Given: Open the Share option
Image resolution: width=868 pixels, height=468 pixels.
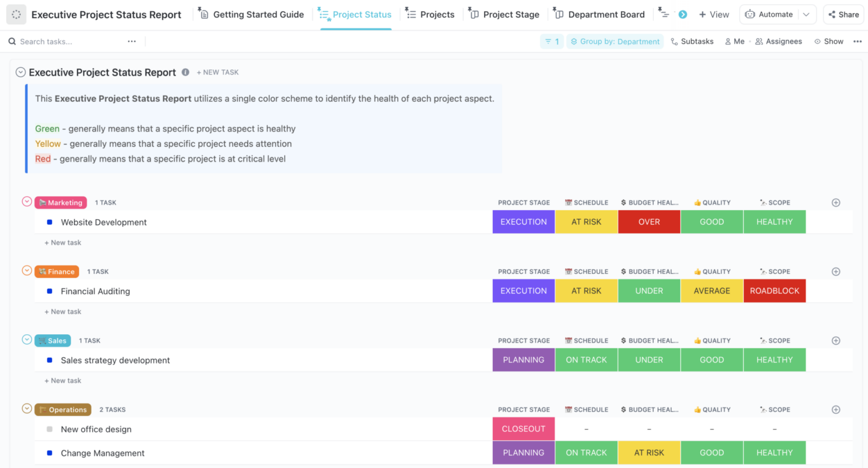Looking at the screenshot, I should pos(843,14).
